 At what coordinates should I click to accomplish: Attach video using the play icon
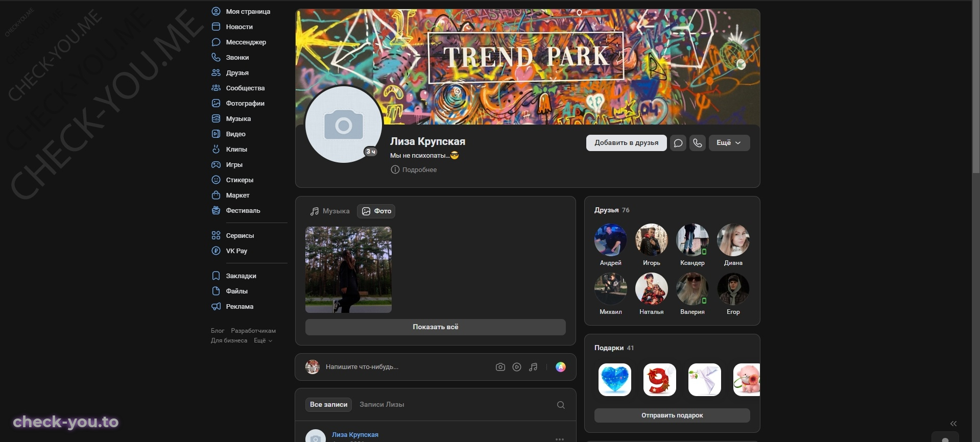[x=517, y=367]
